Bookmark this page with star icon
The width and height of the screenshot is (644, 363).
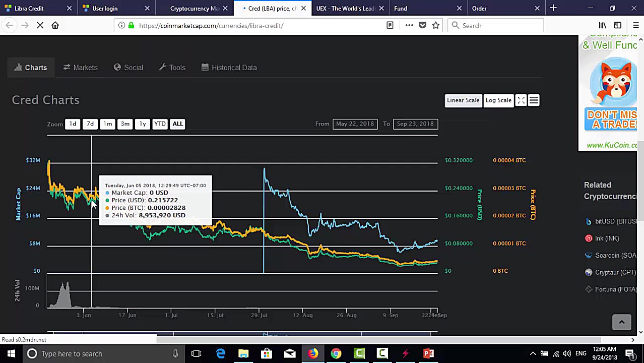coord(436,25)
